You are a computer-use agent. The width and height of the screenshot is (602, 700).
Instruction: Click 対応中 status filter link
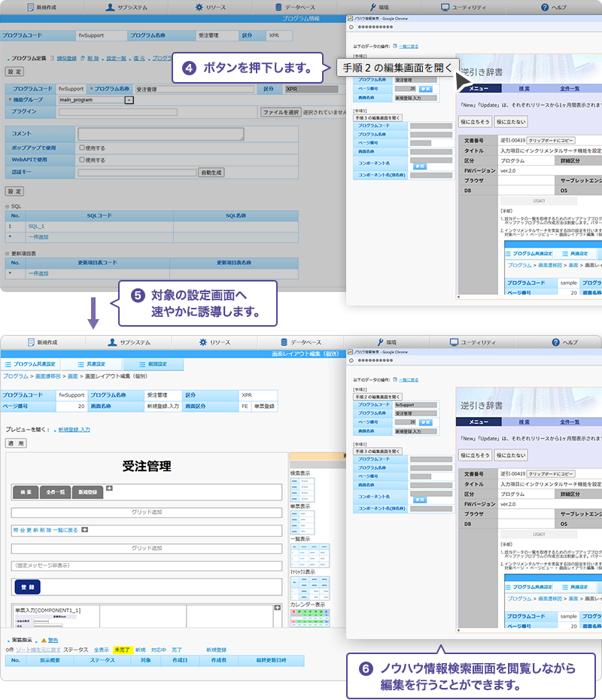[x=159, y=650]
